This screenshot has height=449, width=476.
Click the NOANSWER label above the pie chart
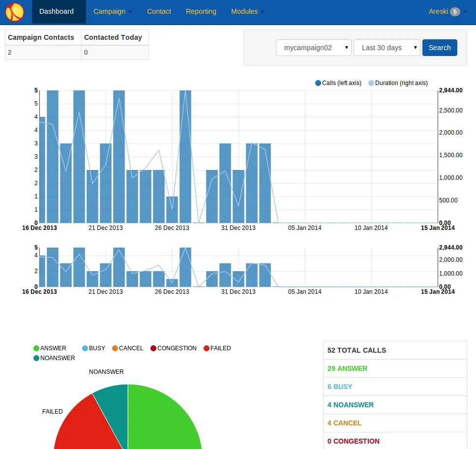pos(106,372)
